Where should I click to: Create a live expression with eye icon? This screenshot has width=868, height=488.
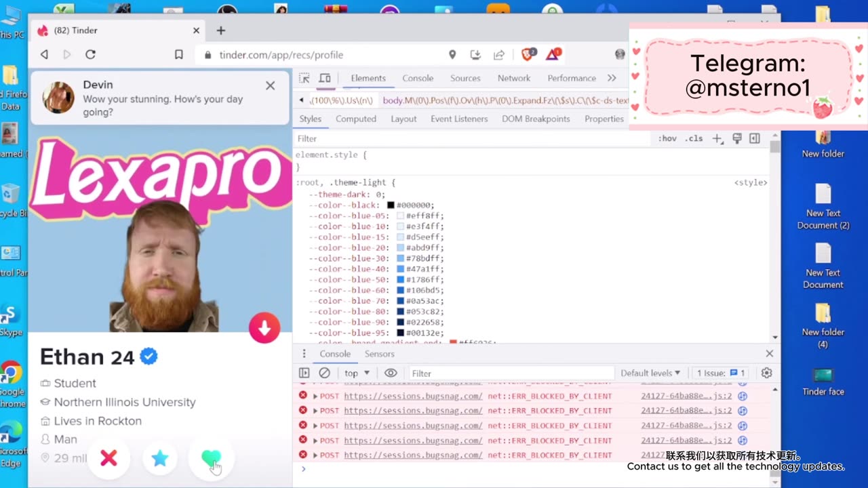391,373
